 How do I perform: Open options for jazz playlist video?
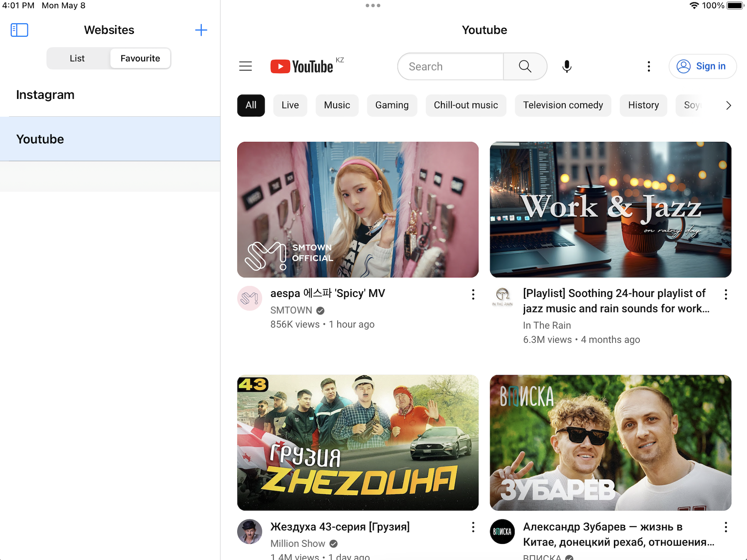point(726,294)
